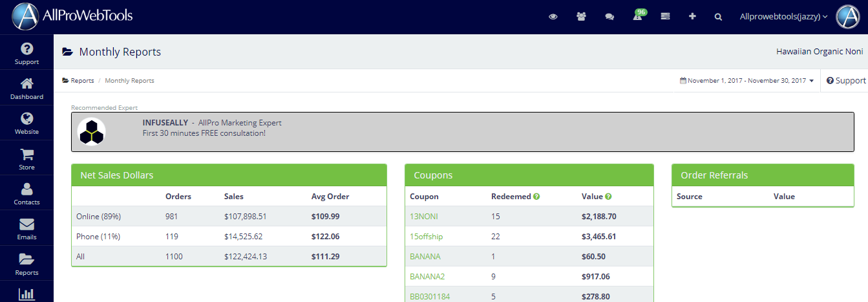This screenshot has height=302, width=868.
Task: Open the chat messages icon
Action: tap(609, 17)
